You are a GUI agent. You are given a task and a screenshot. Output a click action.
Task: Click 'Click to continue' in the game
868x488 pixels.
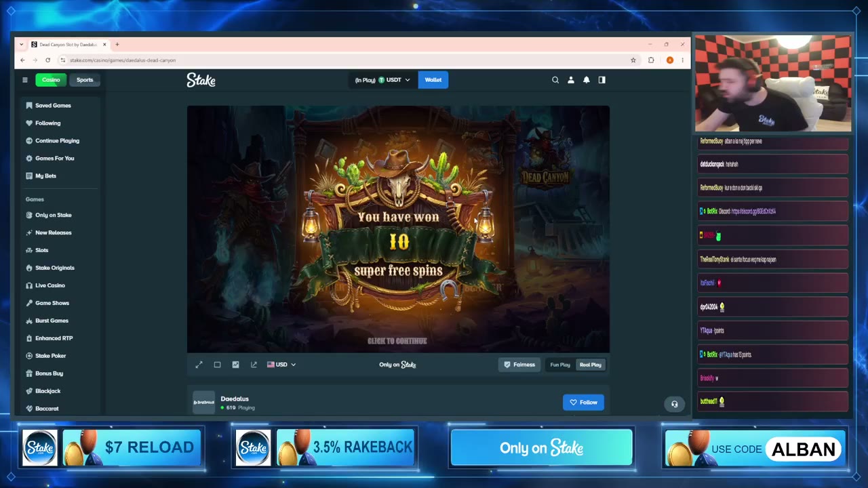[x=397, y=342]
